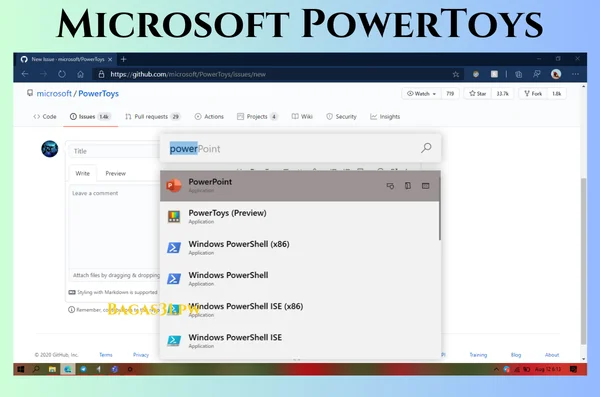Open PowerPoint containing folder icon
Screen dimensions: 600x397
pos(408,186)
